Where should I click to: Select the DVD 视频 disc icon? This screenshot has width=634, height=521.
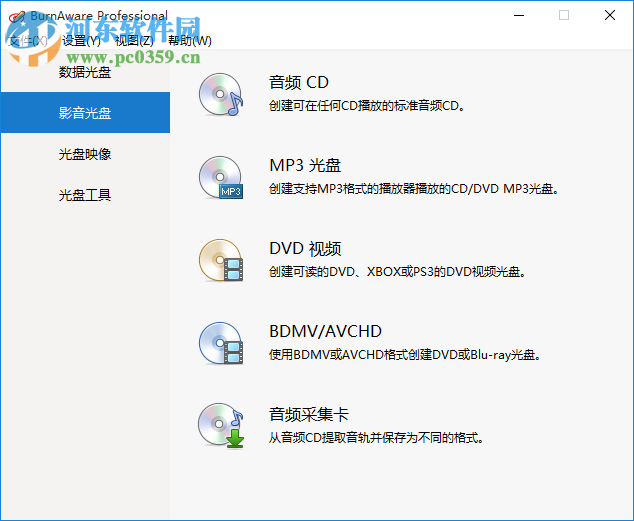click(x=221, y=260)
